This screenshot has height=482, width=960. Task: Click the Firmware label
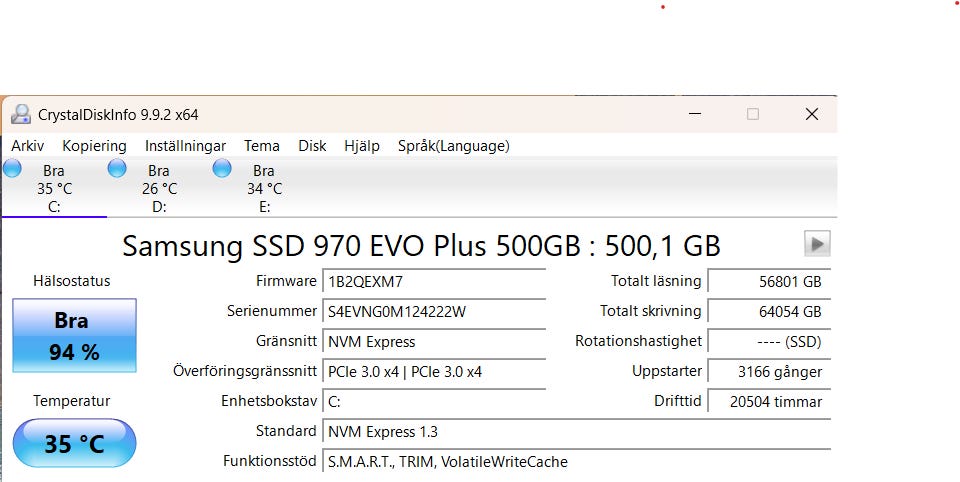[x=286, y=281]
